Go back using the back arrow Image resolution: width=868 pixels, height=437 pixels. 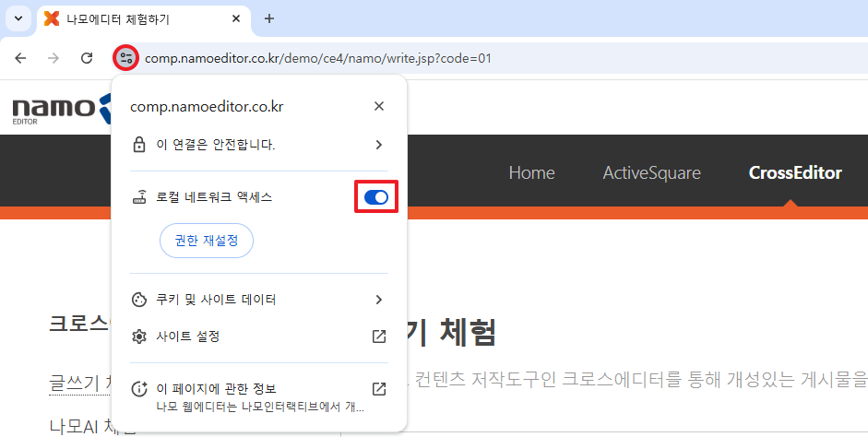20,58
